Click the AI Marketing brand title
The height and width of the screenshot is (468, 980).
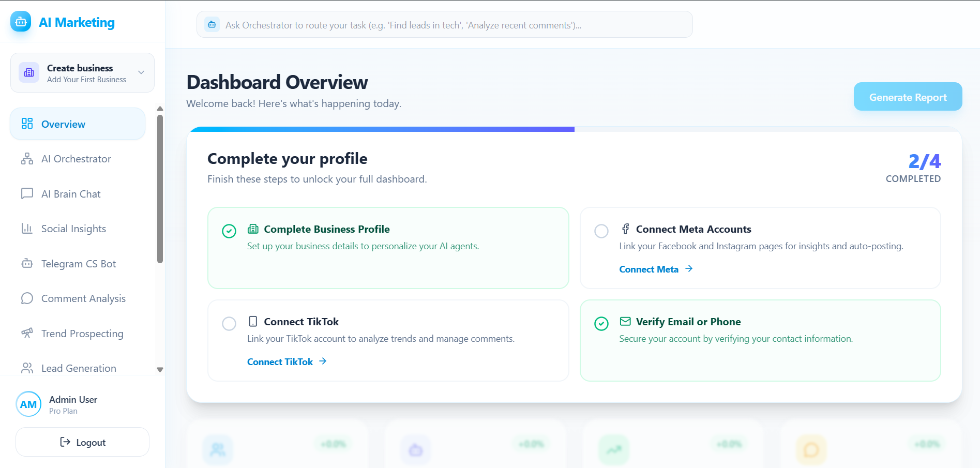click(77, 22)
